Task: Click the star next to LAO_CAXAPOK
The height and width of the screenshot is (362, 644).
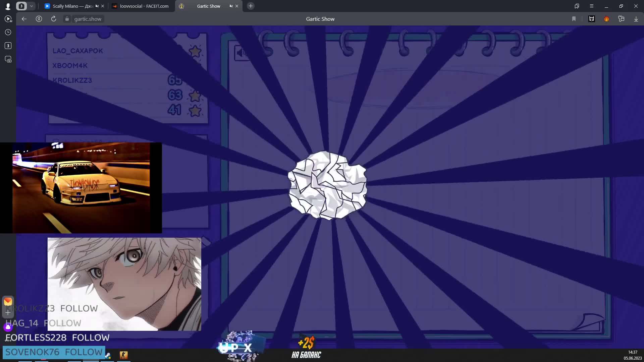Action: pos(195,51)
